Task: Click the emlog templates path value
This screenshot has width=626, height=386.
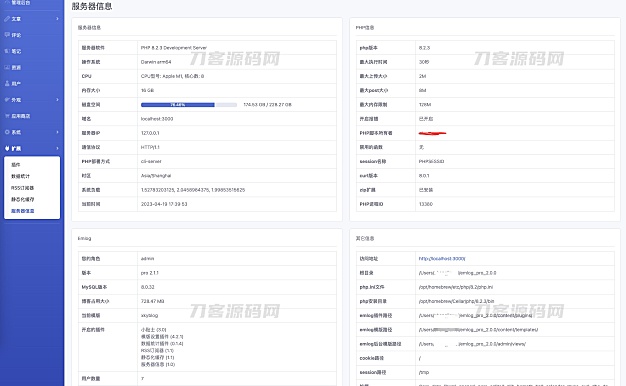Action: (x=478, y=330)
